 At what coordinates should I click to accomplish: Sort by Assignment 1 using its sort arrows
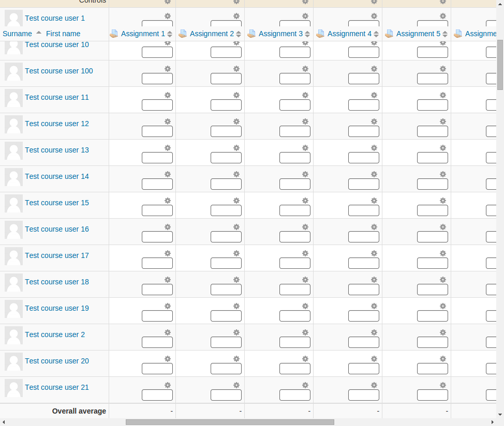pyautogui.click(x=170, y=34)
